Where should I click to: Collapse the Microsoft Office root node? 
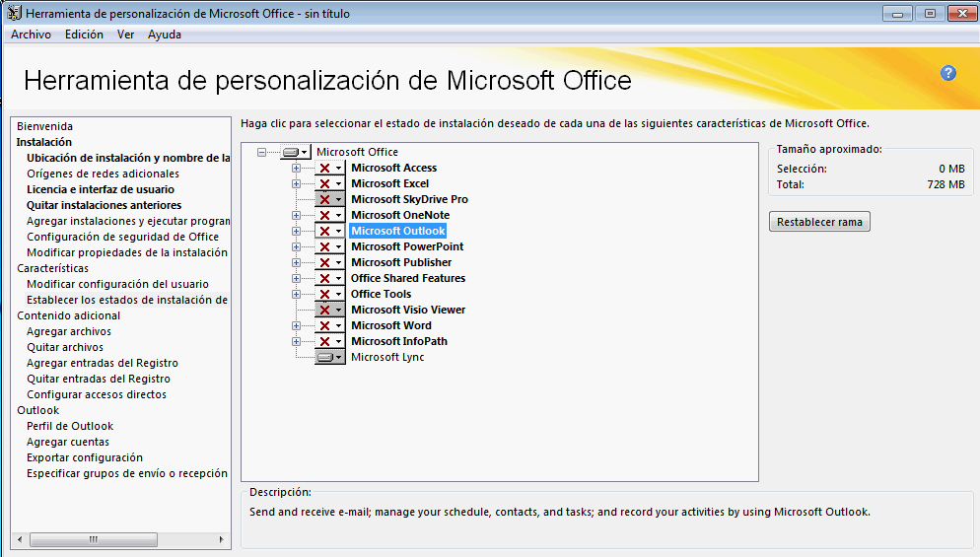pos(261,152)
